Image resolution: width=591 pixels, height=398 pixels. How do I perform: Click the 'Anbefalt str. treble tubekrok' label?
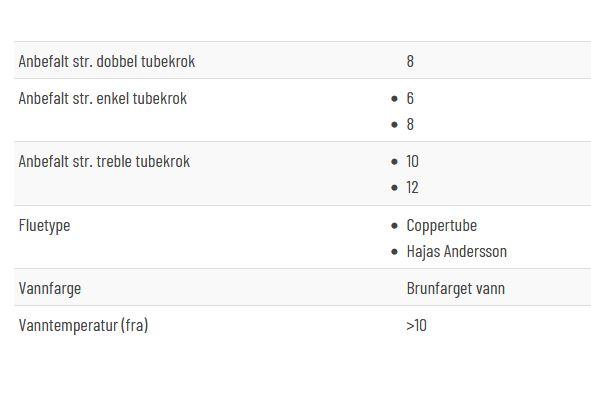pos(104,161)
